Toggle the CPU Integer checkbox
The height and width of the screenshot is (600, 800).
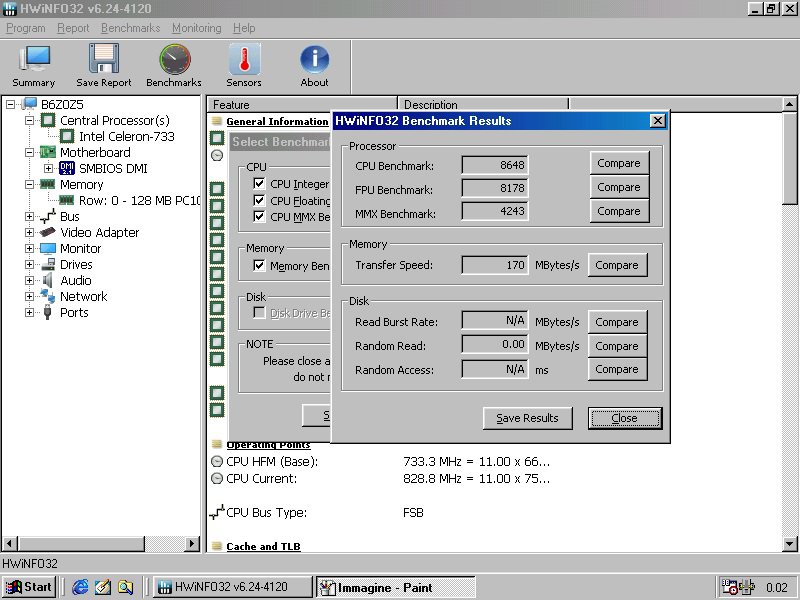pyautogui.click(x=259, y=184)
